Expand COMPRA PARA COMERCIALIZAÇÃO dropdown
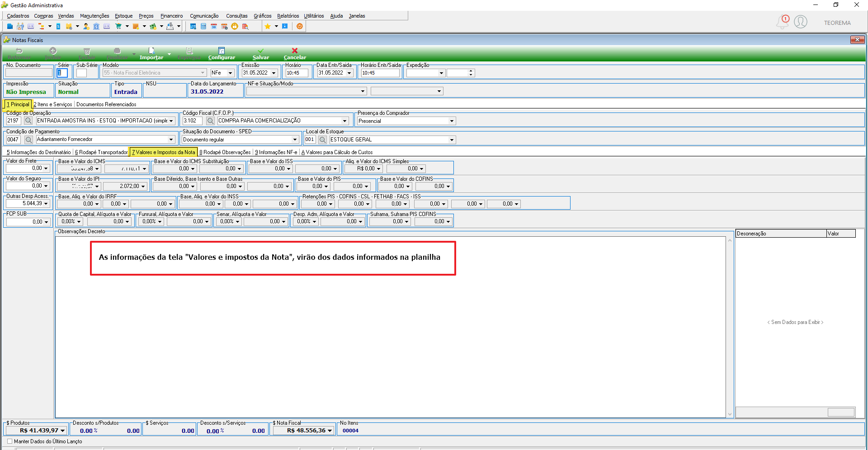Viewport: 868px width, 450px height. [345, 121]
